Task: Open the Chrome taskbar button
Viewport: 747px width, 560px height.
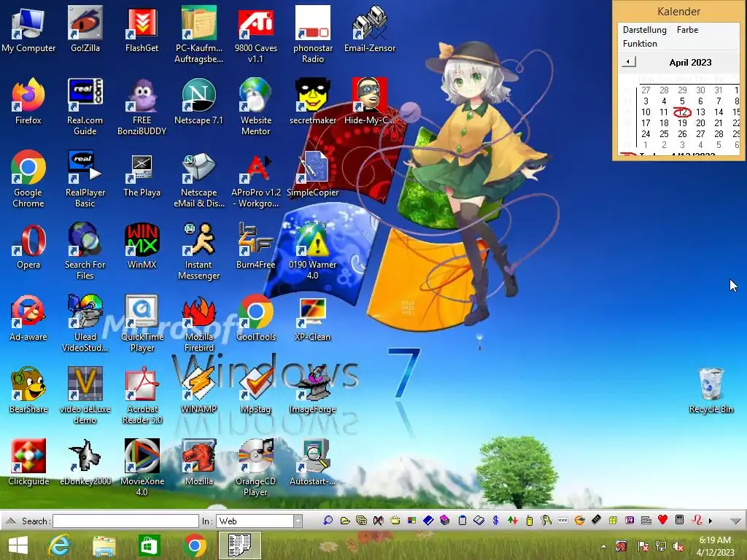Action: [x=194, y=545]
